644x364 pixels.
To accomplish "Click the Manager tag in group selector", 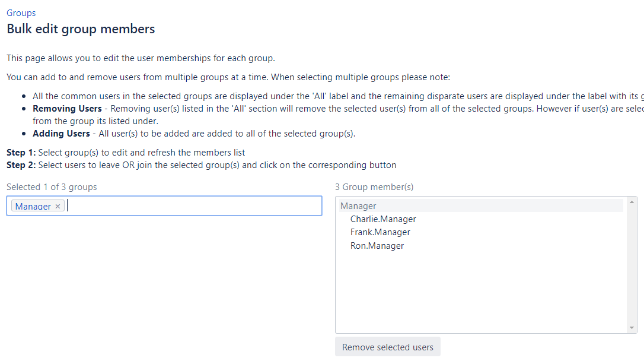I will point(33,207).
